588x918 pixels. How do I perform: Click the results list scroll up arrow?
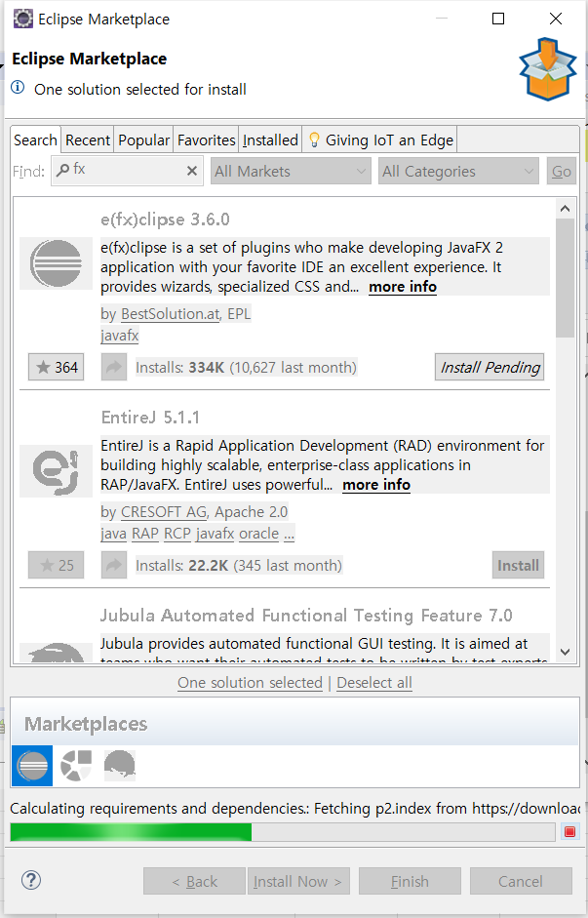pos(565,209)
